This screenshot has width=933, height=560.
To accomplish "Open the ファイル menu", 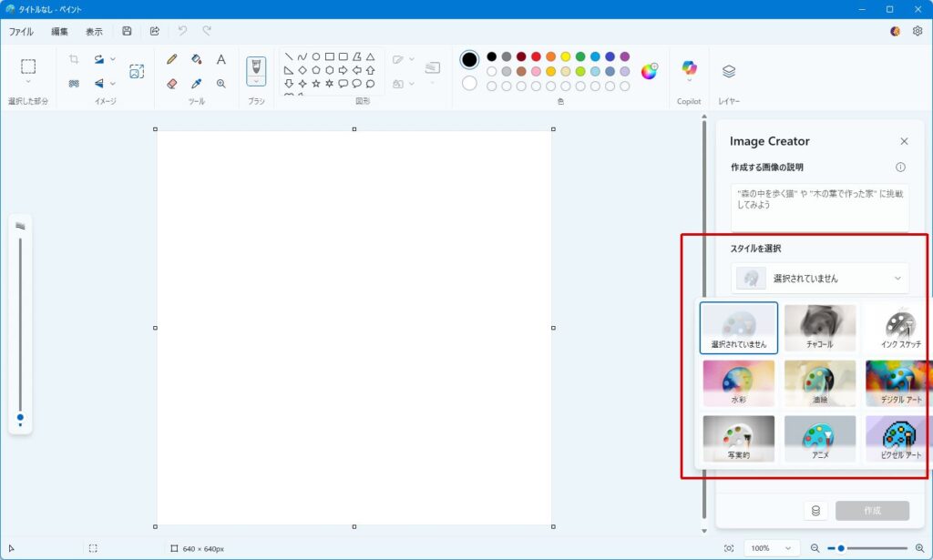I will tap(21, 31).
